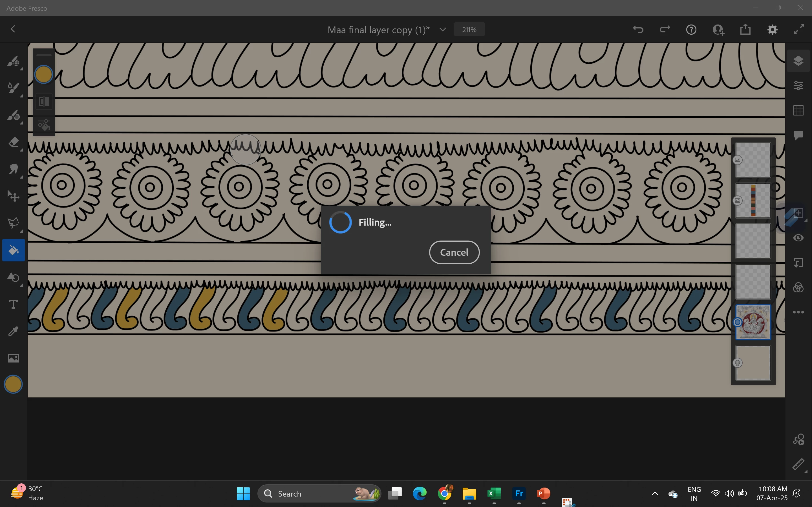The image size is (812, 507).
Task: Select the Eraser tool
Action: [14, 142]
